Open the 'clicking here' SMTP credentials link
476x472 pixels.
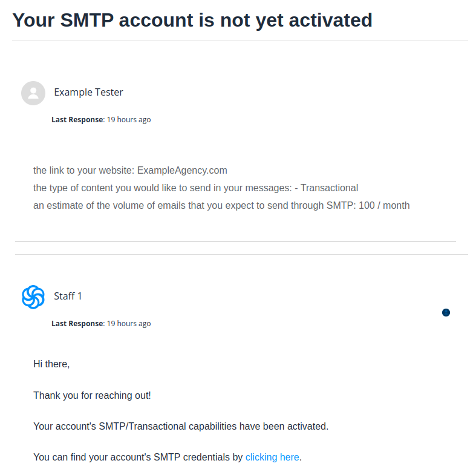point(272,457)
